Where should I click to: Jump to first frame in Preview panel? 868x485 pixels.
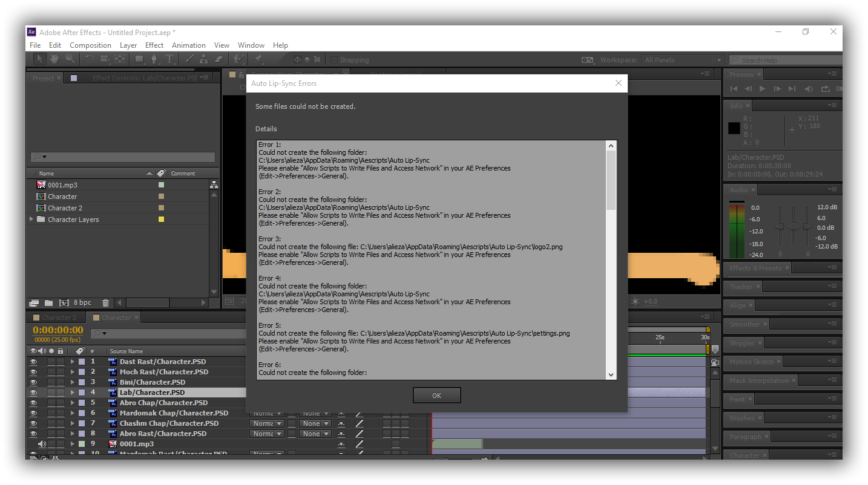pyautogui.click(x=734, y=89)
